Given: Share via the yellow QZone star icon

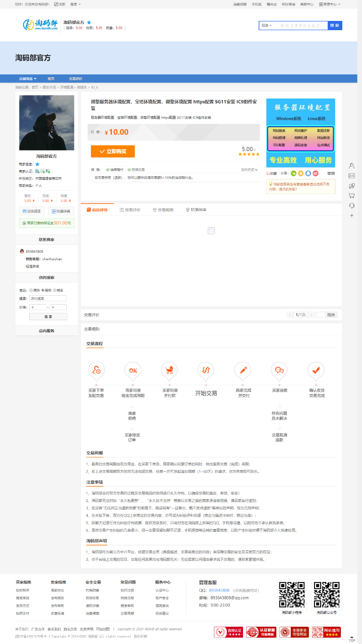Looking at the screenshot, I should [301, 173].
